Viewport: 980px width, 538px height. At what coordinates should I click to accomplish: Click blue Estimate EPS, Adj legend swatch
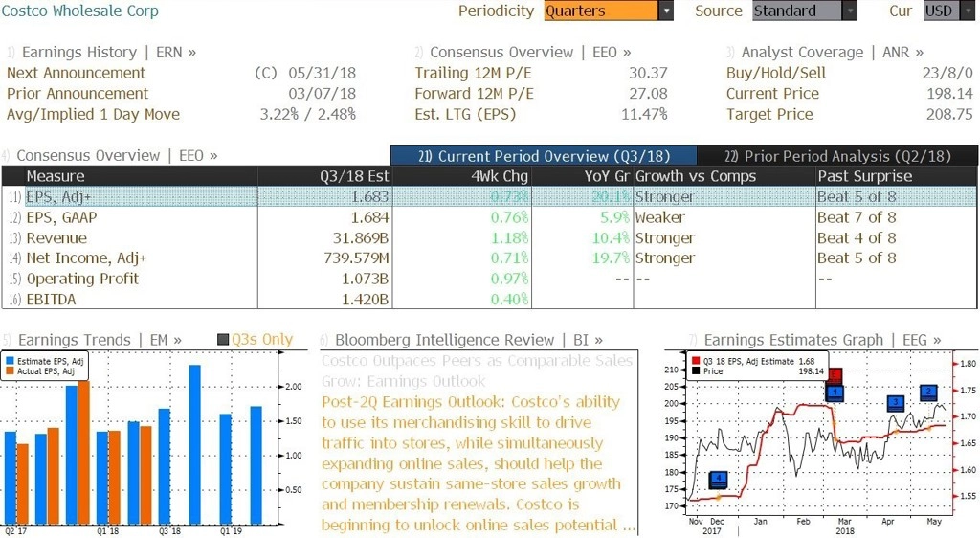pyautogui.click(x=10, y=361)
